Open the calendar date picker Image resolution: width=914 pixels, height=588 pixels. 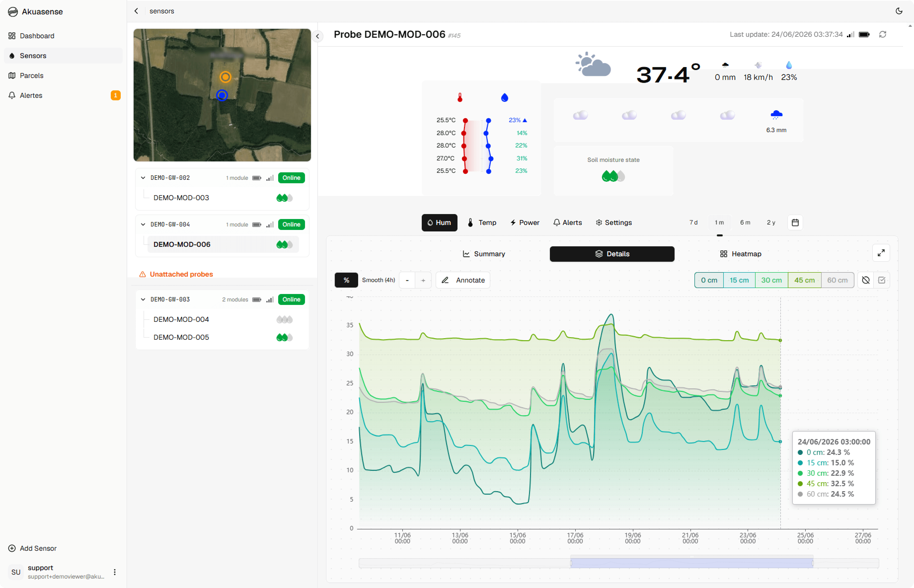click(x=795, y=222)
